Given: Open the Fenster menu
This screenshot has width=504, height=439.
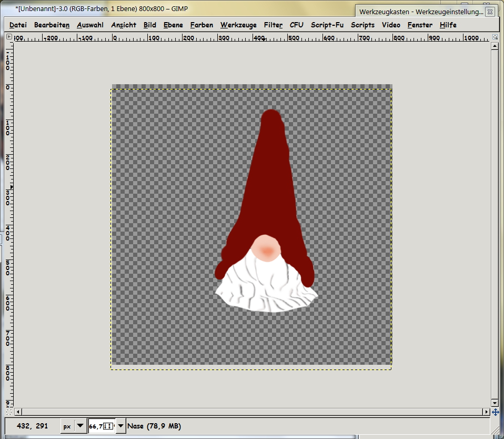Looking at the screenshot, I should point(420,25).
